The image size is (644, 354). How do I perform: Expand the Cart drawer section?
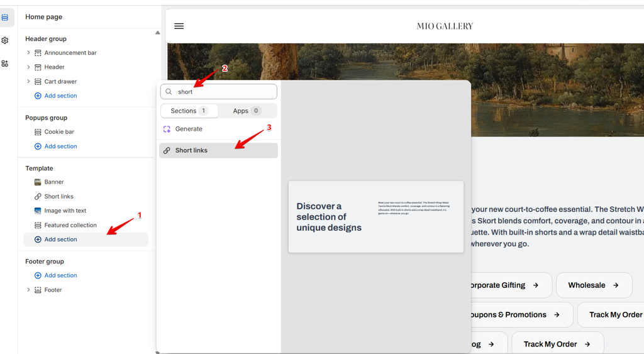(28, 81)
